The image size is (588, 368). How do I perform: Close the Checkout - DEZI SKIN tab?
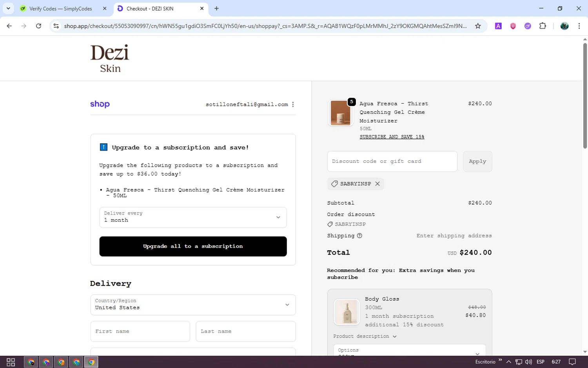pyautogui.click(x=202, y=8)
